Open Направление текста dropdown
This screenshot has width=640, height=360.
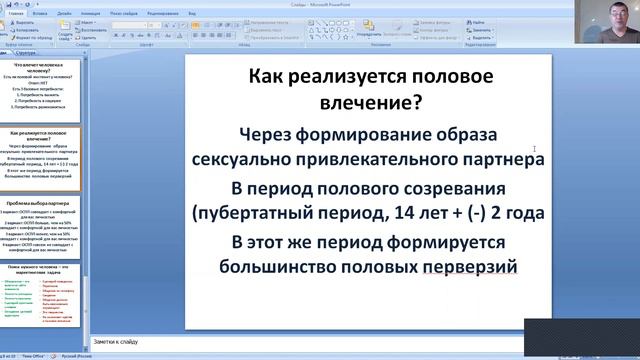pyautogui.click(x=267, y=22)
